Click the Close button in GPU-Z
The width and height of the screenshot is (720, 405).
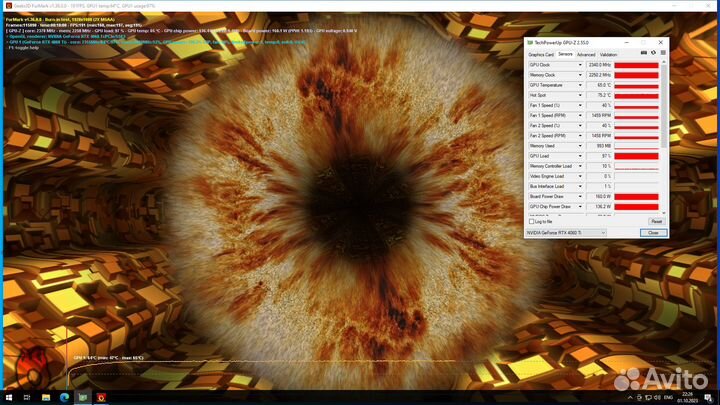(652, 232)
